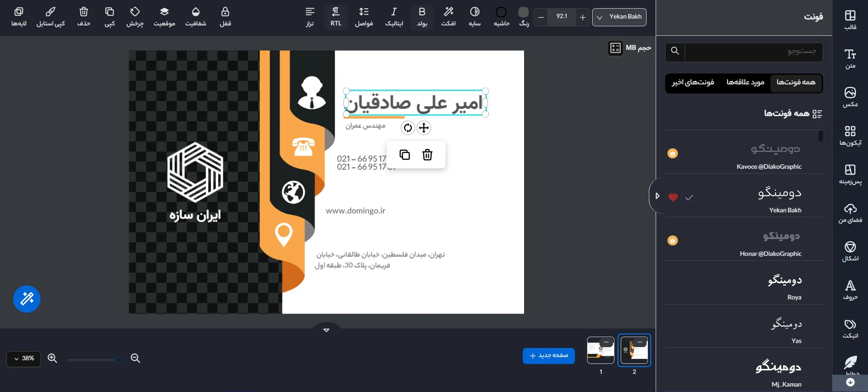This screenshot has width=868, height=392.
Task: Click the zoom out magnifier
Action: (135, 358)
